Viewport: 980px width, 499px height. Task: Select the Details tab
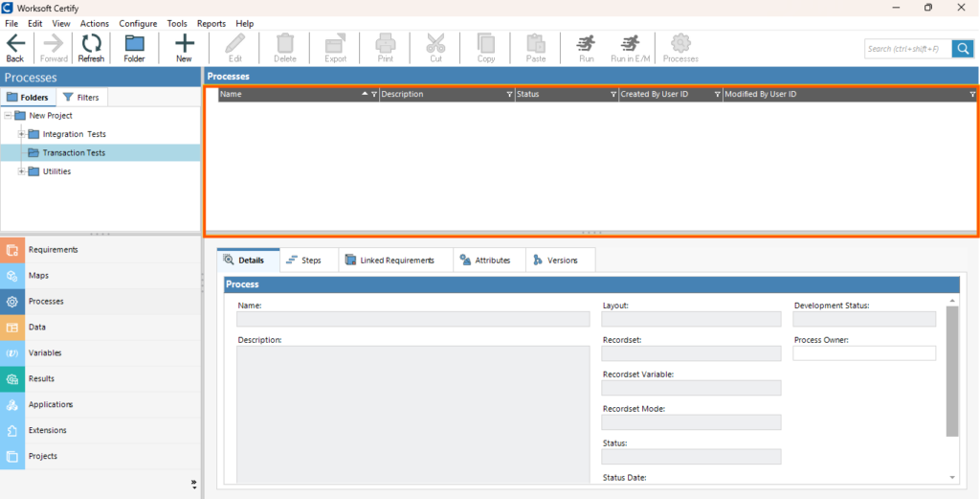[248, 261]
